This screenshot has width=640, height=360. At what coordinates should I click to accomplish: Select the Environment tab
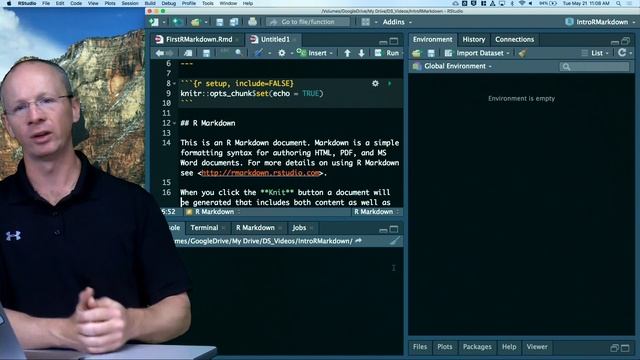(432, 39)
